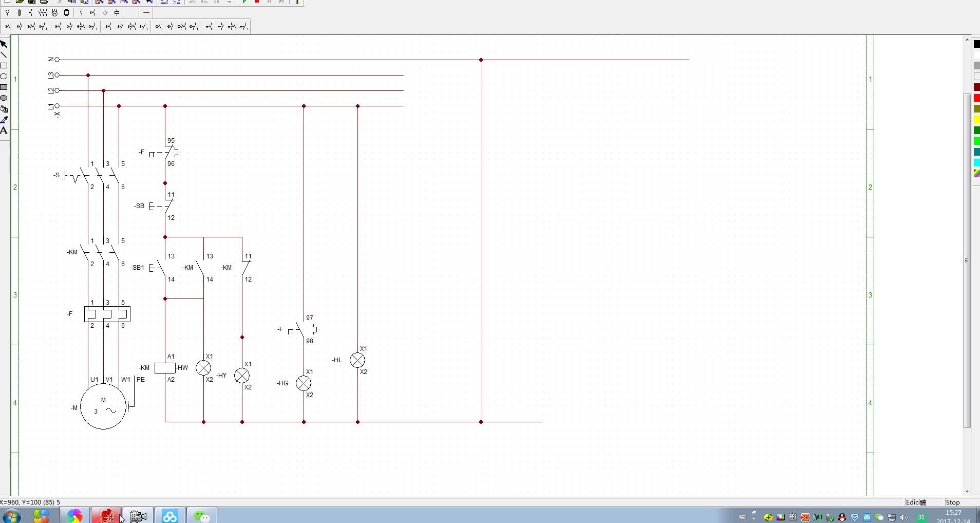Insert a normally-open emergency-stop style contact

tap(158, 26)
